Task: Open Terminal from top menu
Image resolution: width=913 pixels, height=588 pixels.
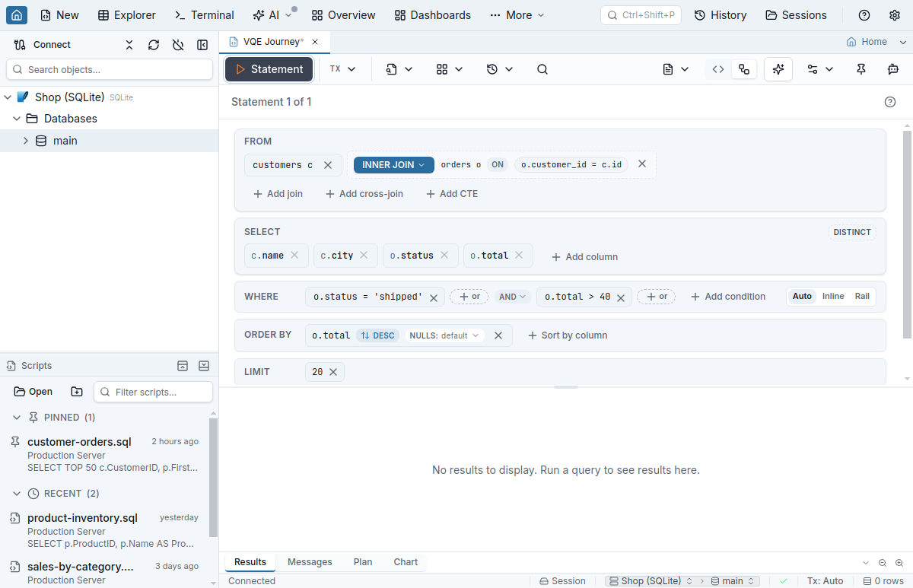Action: 204,15
